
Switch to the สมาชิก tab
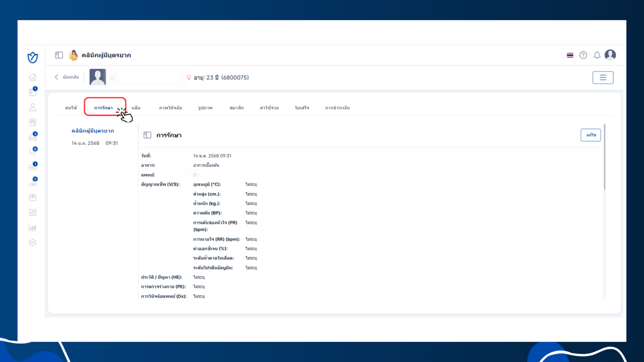[236, 108]
